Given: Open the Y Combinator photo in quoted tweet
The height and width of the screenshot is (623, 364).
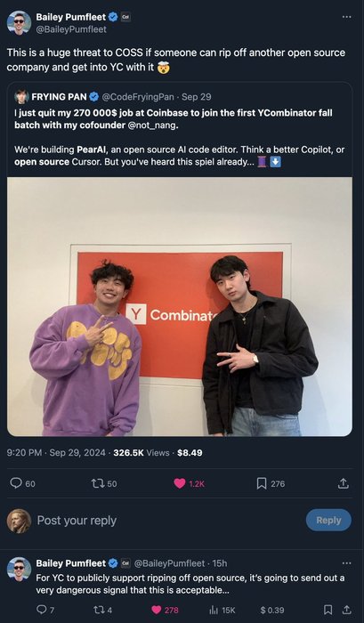Looking at the screenshot, I should 180,306.
